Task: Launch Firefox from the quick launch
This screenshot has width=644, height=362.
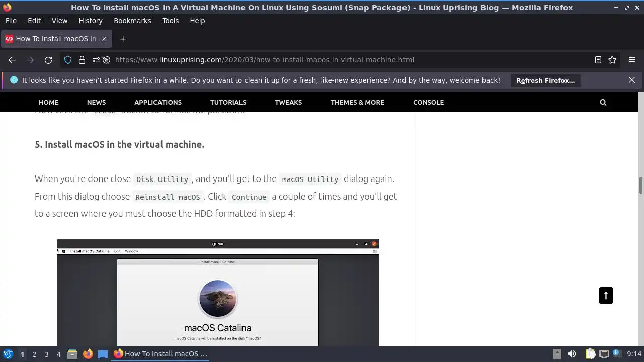Action: (x=88, y=354)
